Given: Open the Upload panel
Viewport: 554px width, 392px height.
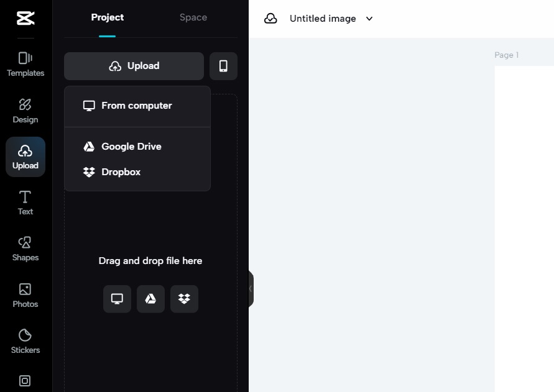Looking at the screenshot, I should pyautogui.click(x=25, y=157).
